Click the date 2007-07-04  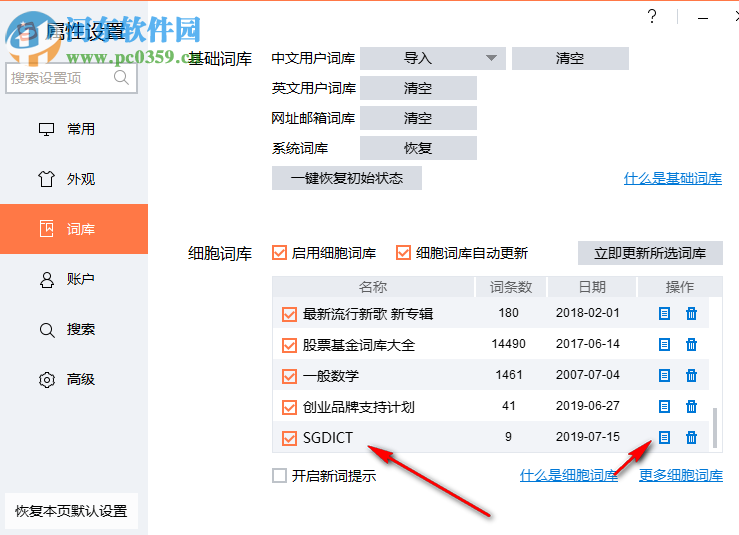tap(588, 375)
